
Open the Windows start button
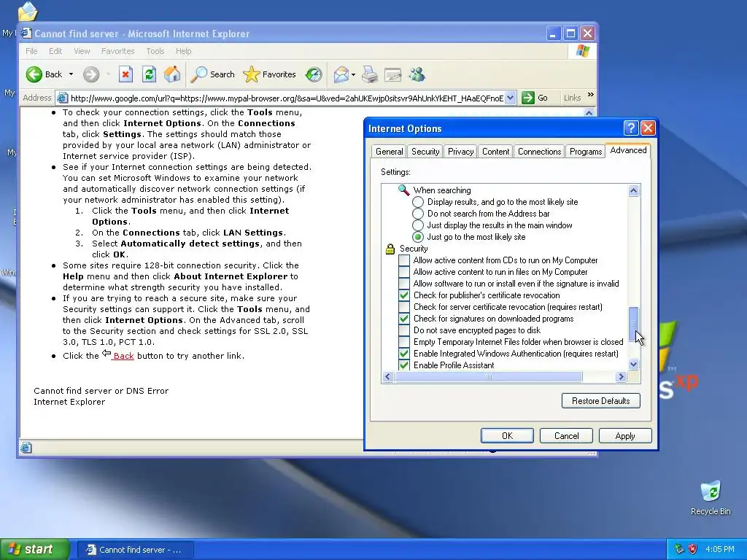point(35,549)
